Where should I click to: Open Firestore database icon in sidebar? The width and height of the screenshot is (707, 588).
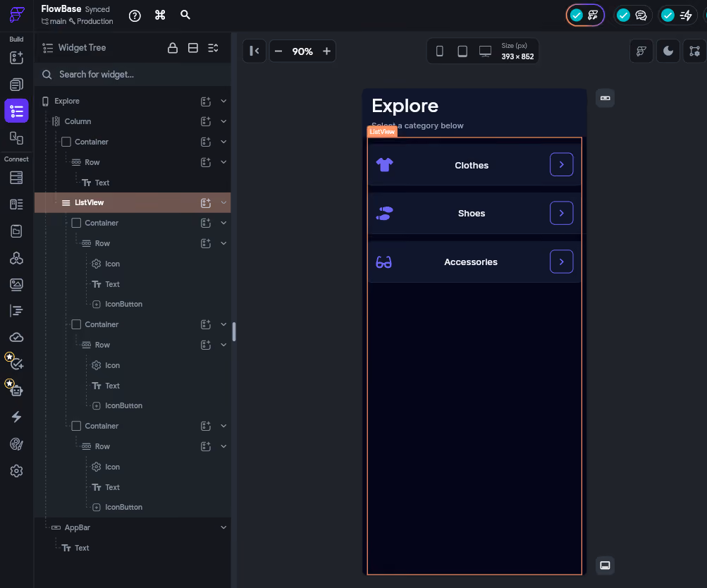[x=16, y=178]
